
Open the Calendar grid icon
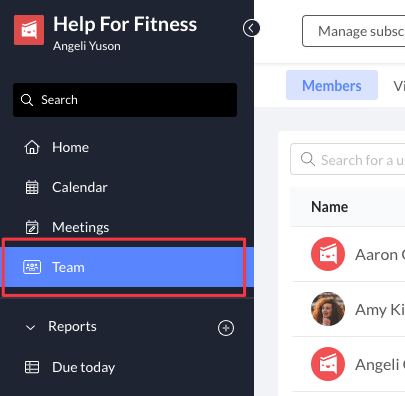(32, 187)
